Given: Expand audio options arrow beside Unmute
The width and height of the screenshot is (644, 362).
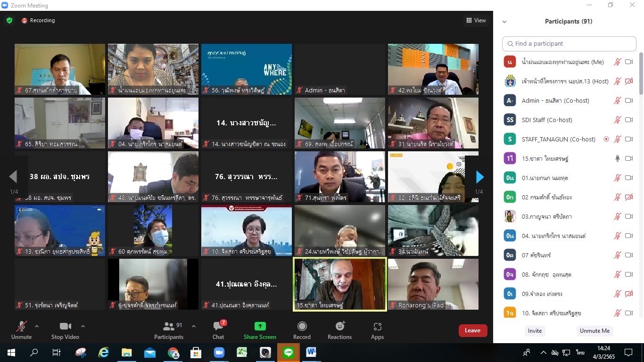Looking at the screenshot, I should (37, 326).
